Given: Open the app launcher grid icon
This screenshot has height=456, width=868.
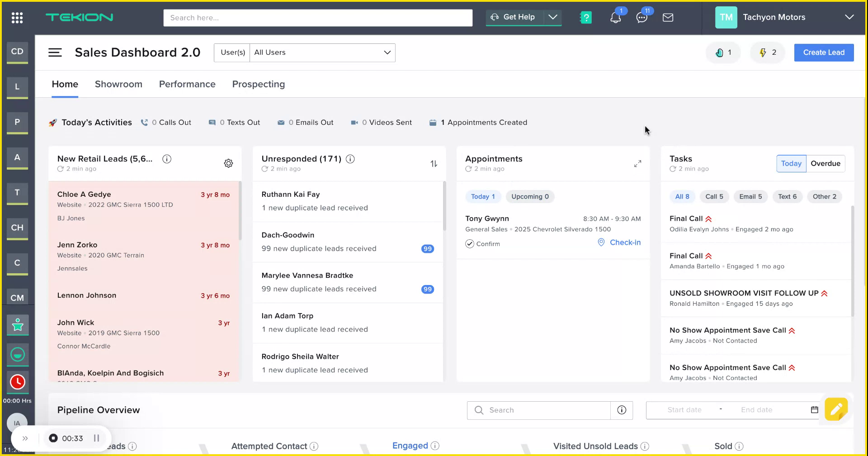Looking at the screenshot, I should pos(17,17).
